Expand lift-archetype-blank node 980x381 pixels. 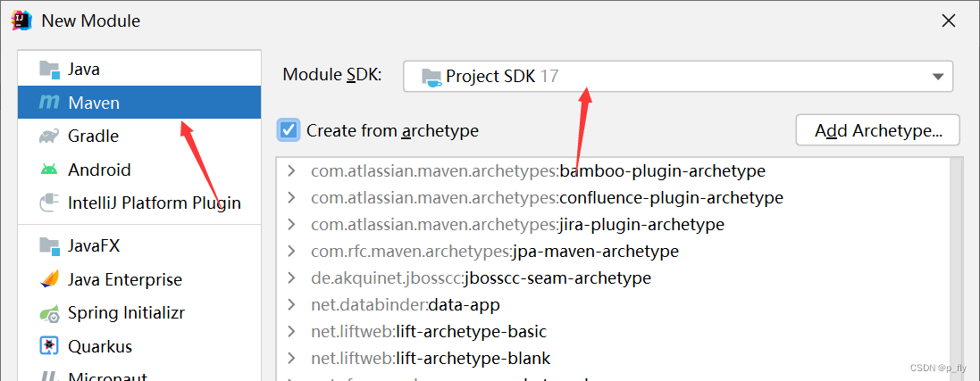[x=290, y=359]
